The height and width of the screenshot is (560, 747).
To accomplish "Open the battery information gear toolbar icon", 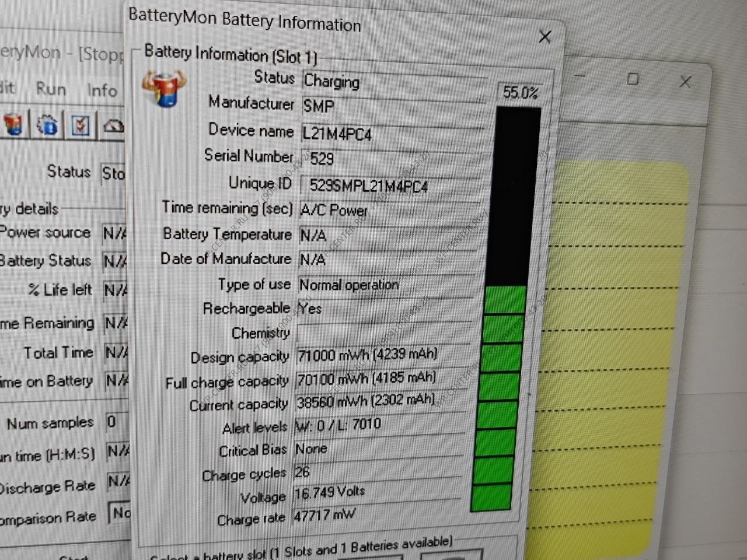I will coord(47,125).
